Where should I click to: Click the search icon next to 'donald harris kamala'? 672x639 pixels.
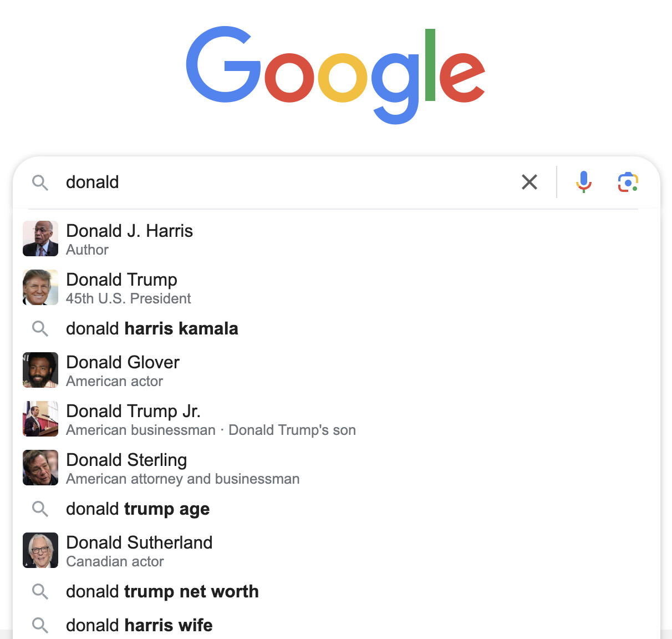[40, 328]
